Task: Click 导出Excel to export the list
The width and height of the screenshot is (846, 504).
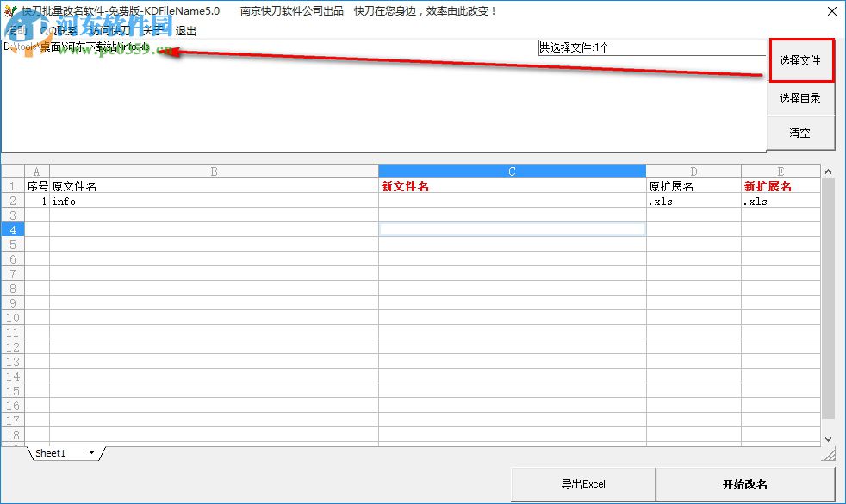Action: 585,484
